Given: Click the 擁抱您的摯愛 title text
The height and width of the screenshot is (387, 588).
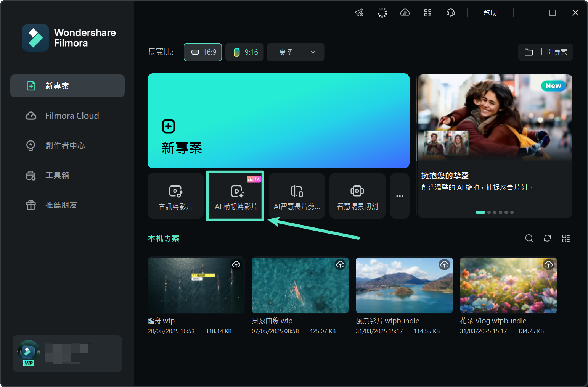Looking at the screenshot, I should pos(445,176).
